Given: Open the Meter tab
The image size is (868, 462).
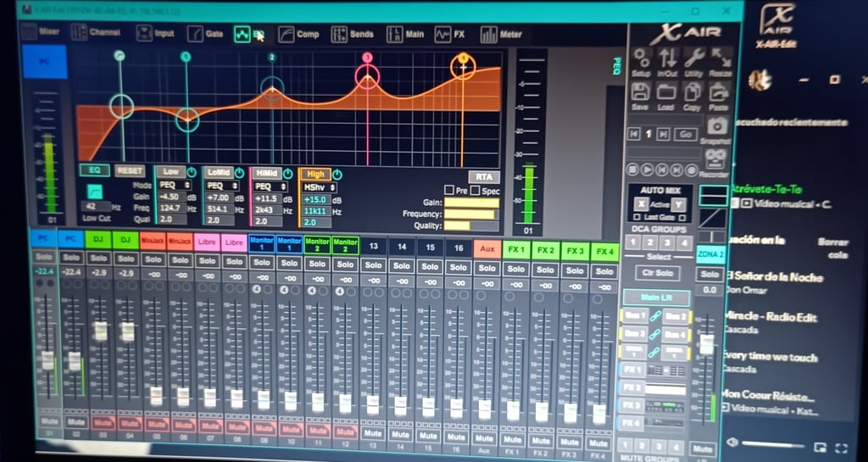Looking at the screenshot, I should point(501,35).
